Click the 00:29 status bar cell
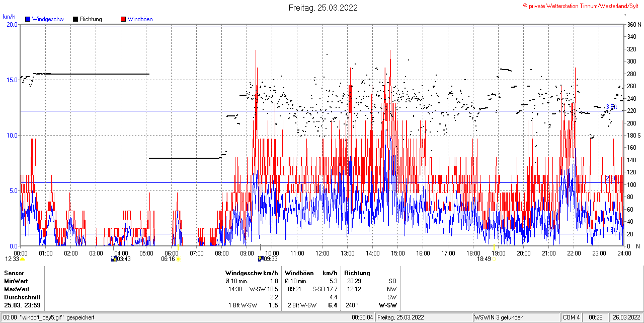 [x=596, y=317]
